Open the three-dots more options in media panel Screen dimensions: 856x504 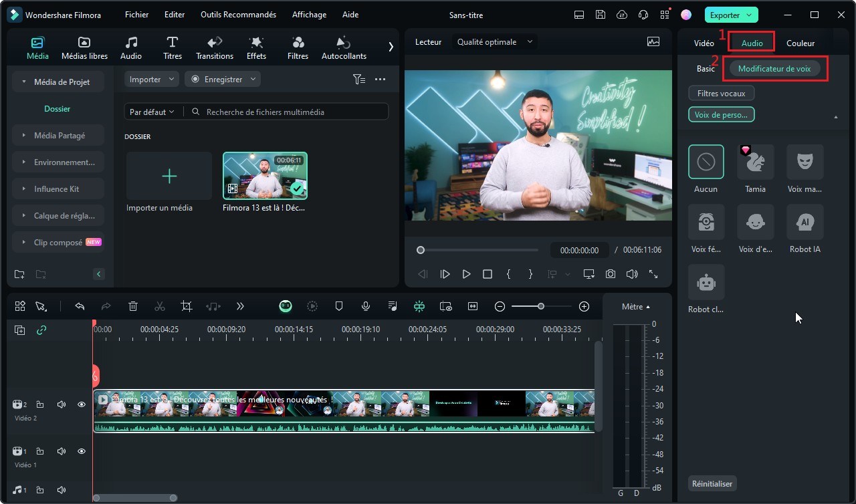tap(381, 80)
